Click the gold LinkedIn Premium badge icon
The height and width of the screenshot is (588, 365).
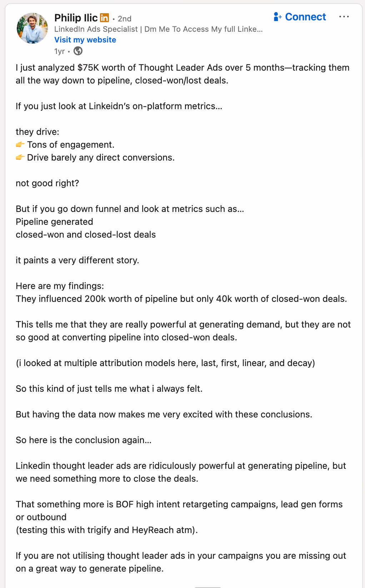pyautogui.click(x=104, y=17)
